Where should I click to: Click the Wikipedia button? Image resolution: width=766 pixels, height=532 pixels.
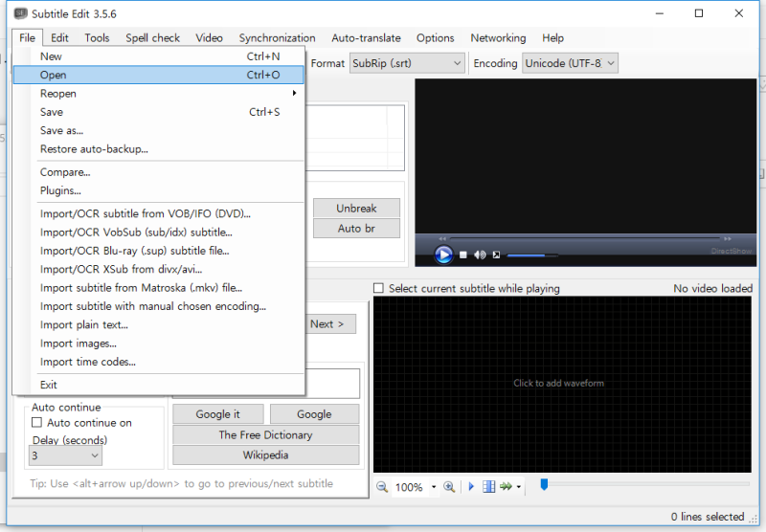pyautogui.click(x=266, y=455)
